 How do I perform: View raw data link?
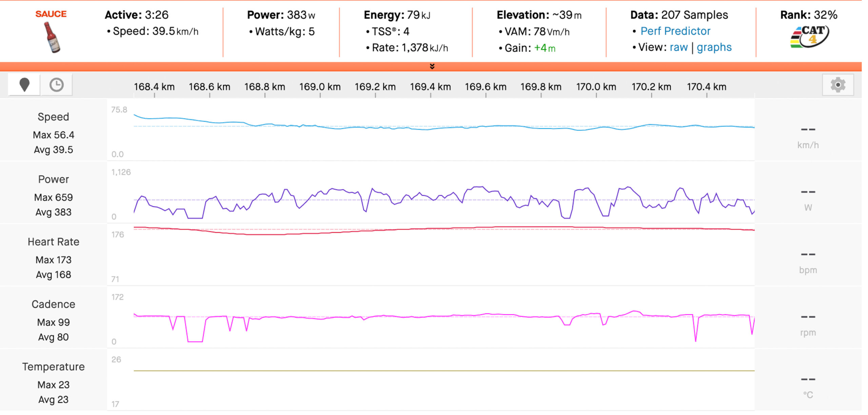678,47
